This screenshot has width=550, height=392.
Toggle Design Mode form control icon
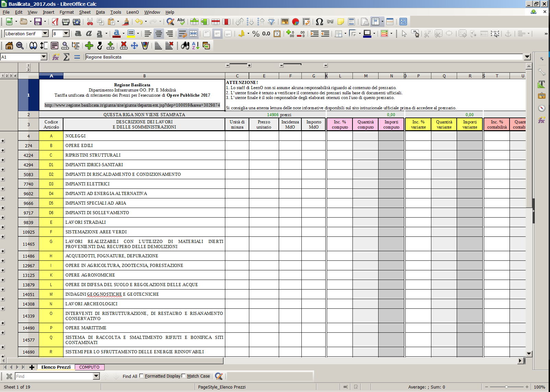pyautogui.click(x=415, y=34)
